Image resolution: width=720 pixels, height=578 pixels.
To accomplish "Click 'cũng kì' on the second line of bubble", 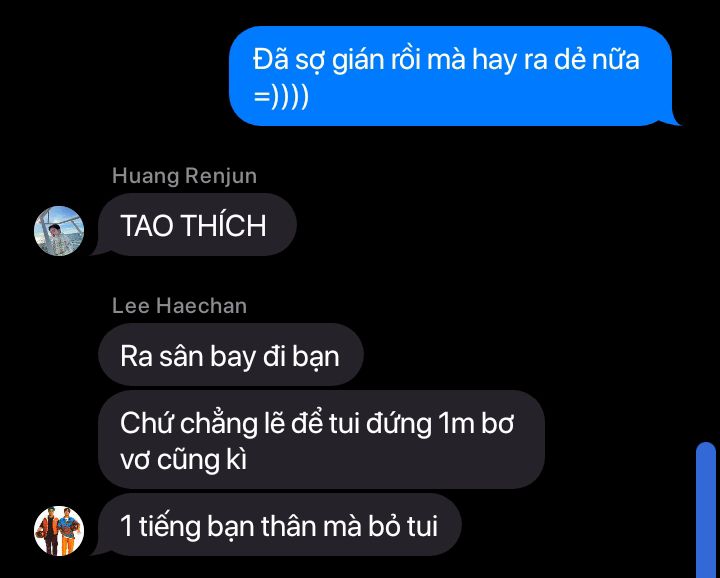I will click(202, 460).
